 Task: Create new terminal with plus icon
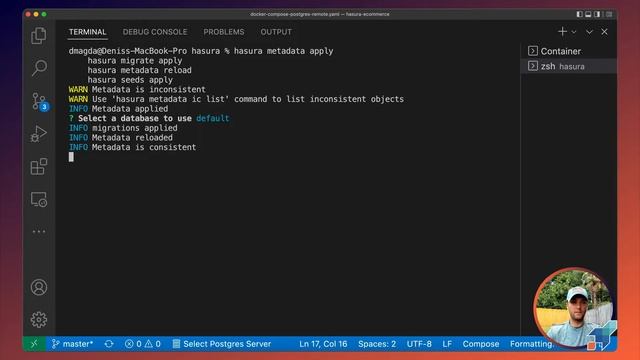point(562,31)
